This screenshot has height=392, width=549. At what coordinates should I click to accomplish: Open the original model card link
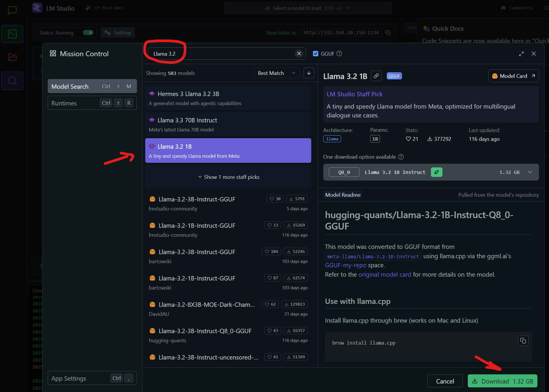coord(384,275)
